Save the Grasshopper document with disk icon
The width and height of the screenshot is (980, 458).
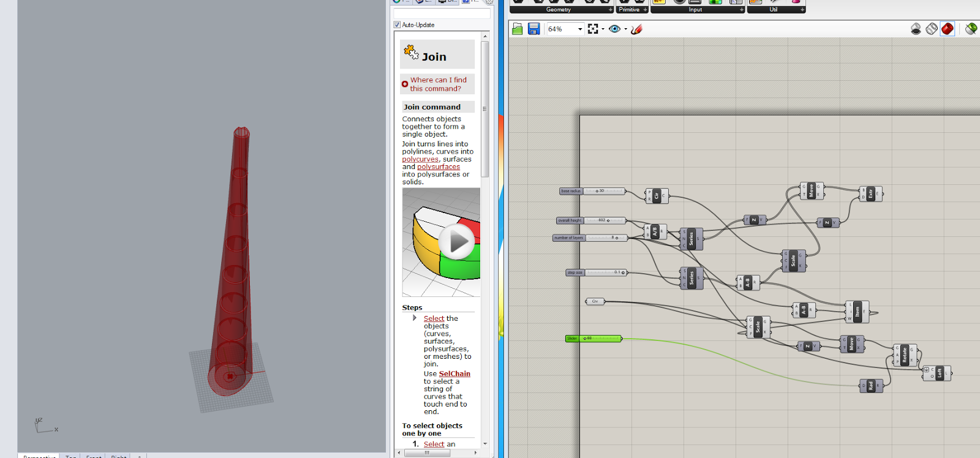tap(533, 29)
